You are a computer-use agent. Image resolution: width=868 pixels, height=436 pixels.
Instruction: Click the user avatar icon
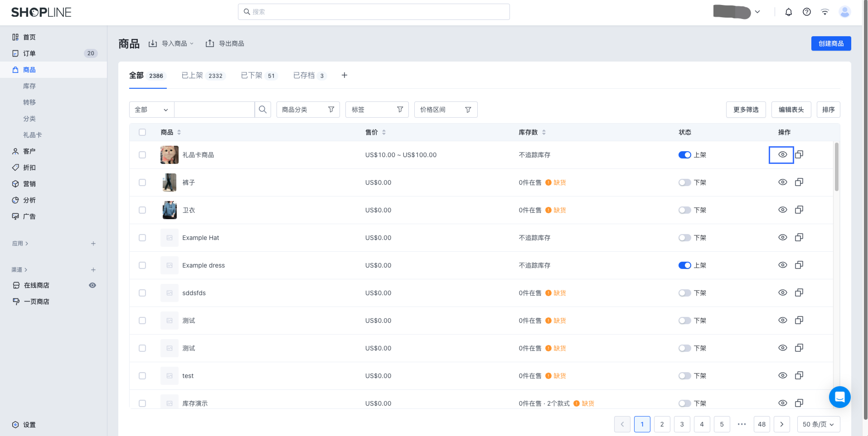[844, 12]
